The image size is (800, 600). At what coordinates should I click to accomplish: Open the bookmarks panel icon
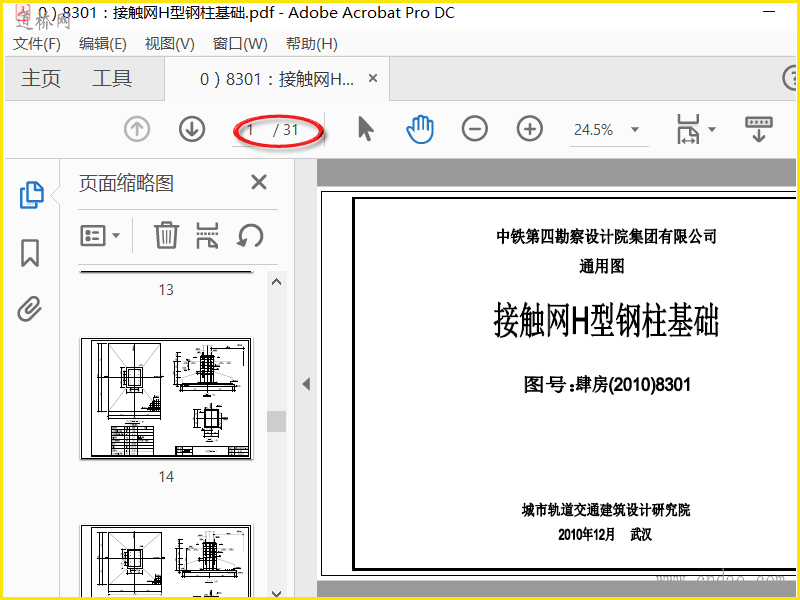click(x=30, y=253)
